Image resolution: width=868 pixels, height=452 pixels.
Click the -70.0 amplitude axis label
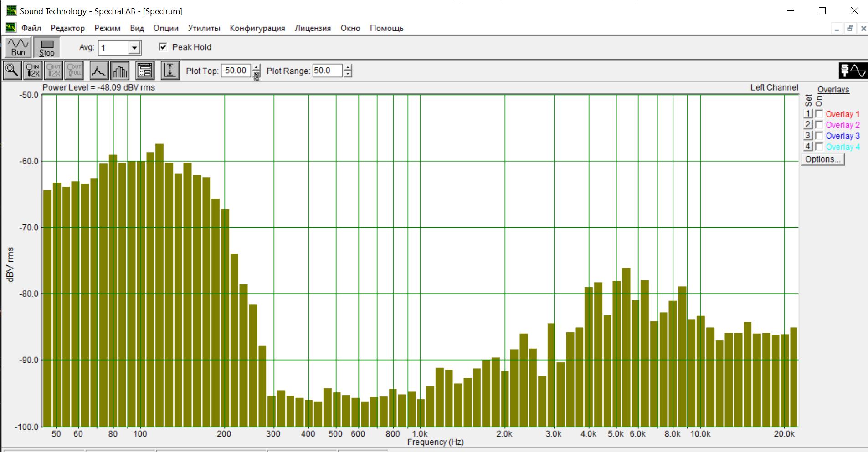(x=28, y=227)
